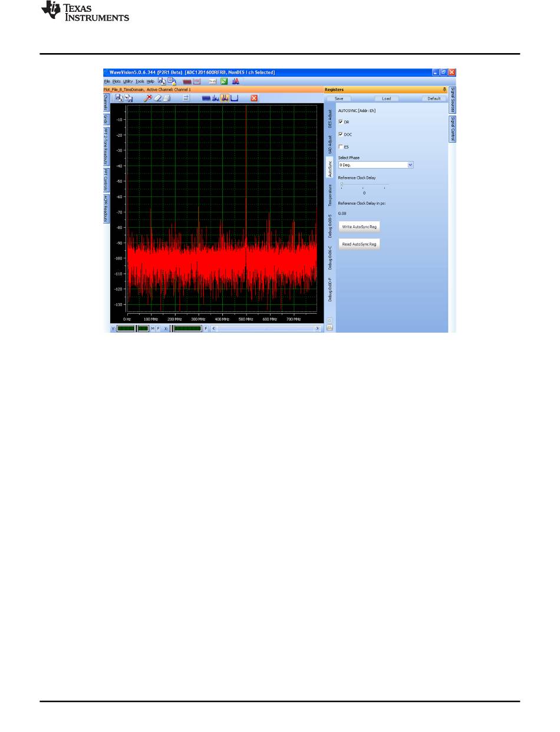Click the red pin marker icon
The height and width of the screenshot is (732, 560).
[149, 98]
